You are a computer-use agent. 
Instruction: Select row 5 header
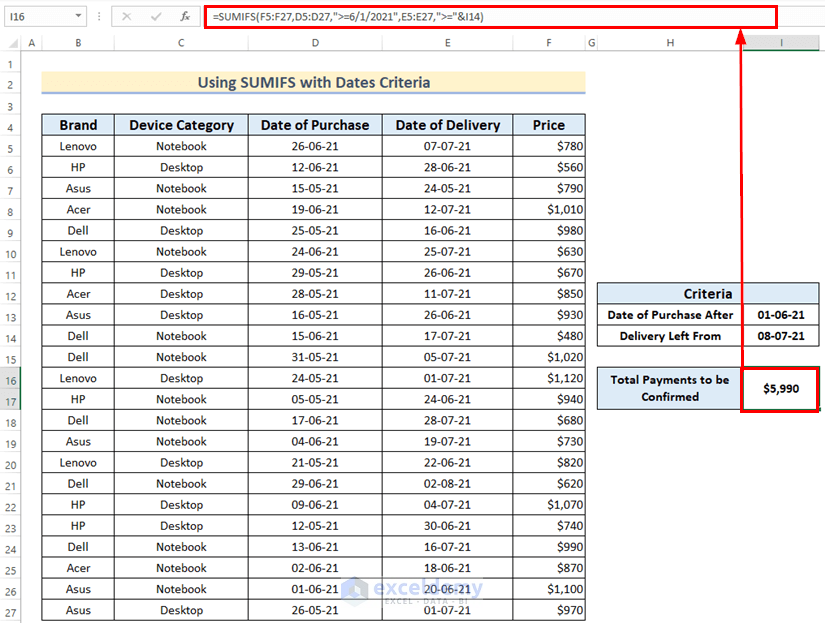coord(10,147)
